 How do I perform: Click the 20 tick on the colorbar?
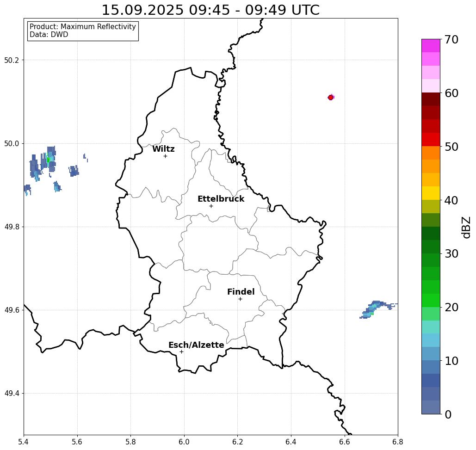(451, 308)
